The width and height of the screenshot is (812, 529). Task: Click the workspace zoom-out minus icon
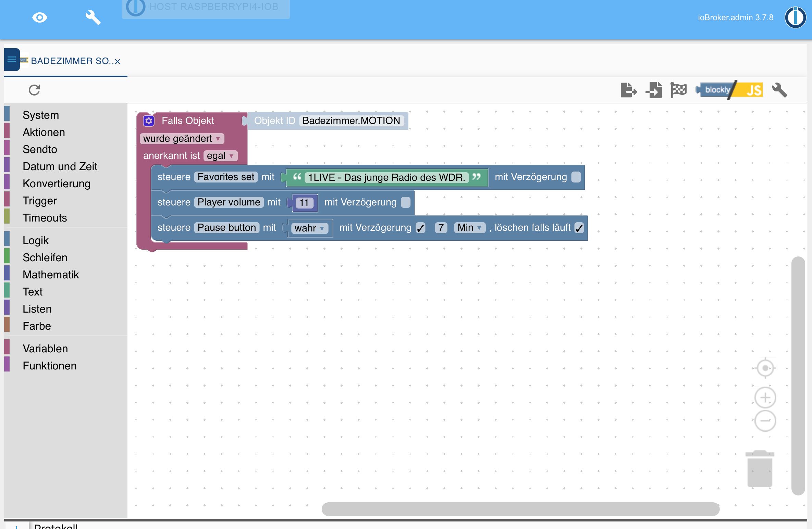point(765,420)
